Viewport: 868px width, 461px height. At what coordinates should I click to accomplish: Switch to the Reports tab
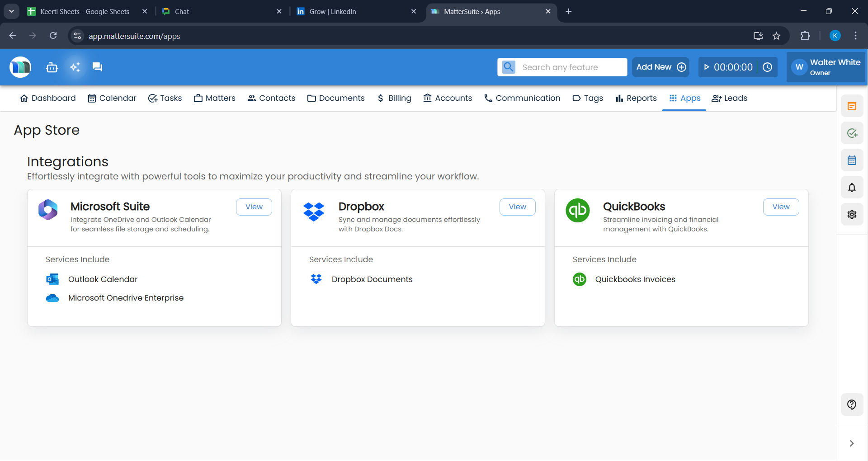click(636, 98)
